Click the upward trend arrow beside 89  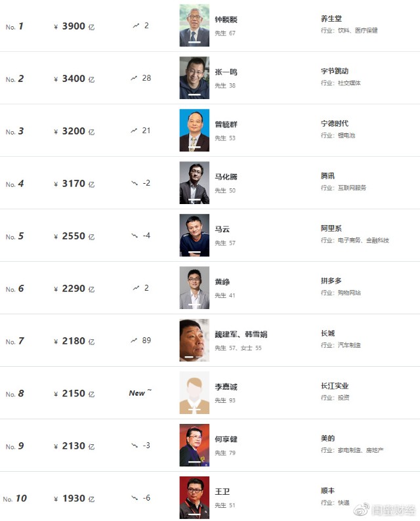click(134, 341)
